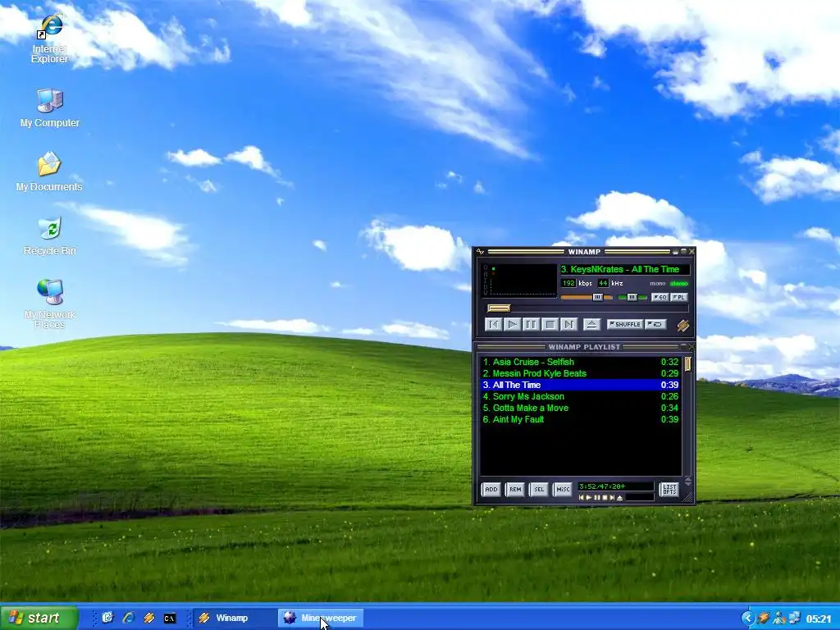Viewport: 840px width, 630px height.
Task: Select playlist entry Messin Prod Kyle Beats
Action: tap(580, 373)
